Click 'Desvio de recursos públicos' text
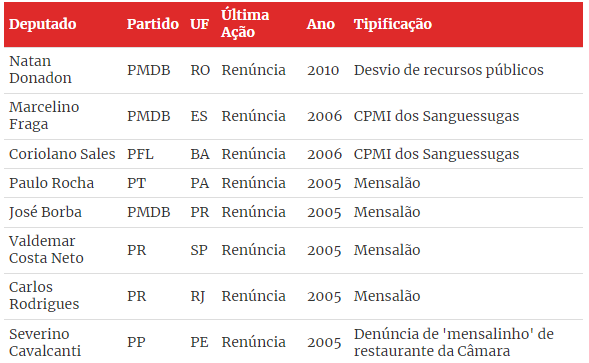 [x=449, y=70]
